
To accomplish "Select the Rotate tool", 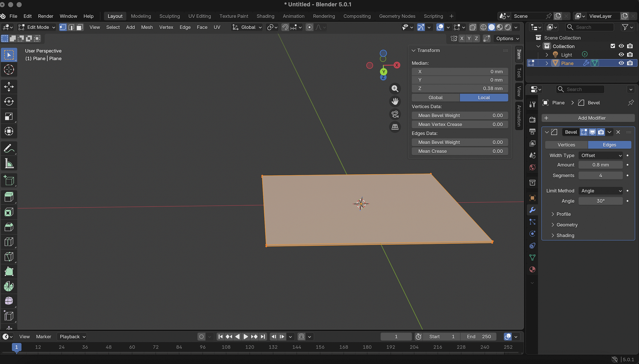I will click(x=9, y=101).
